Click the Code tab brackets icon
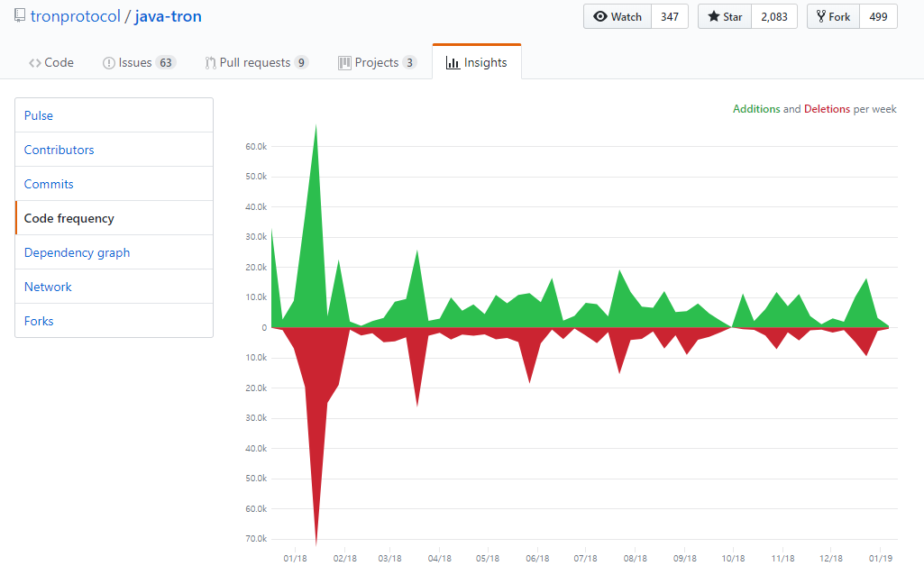 35,63
